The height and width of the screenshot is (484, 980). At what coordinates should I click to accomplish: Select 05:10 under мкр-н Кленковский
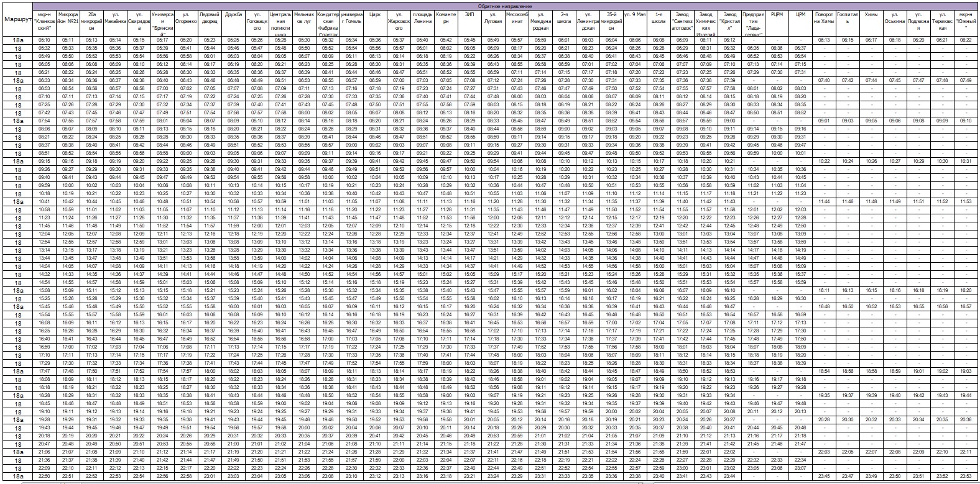click(x=45, y=40)
